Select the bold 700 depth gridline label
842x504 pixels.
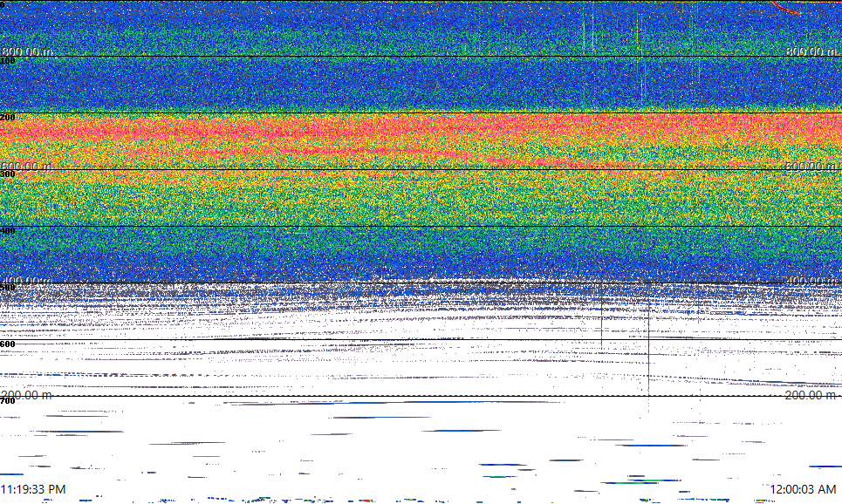click(8, 401)
